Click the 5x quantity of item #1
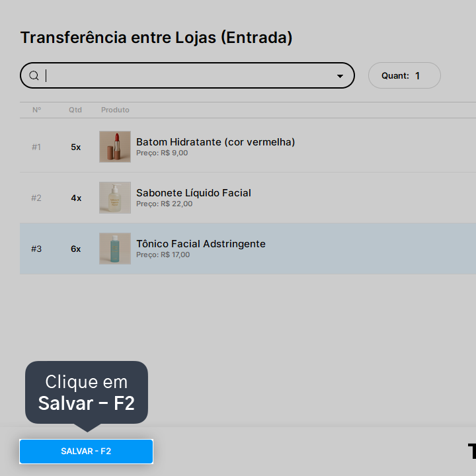The height and width of the screenshot is (476, 476). coord(76,147)
